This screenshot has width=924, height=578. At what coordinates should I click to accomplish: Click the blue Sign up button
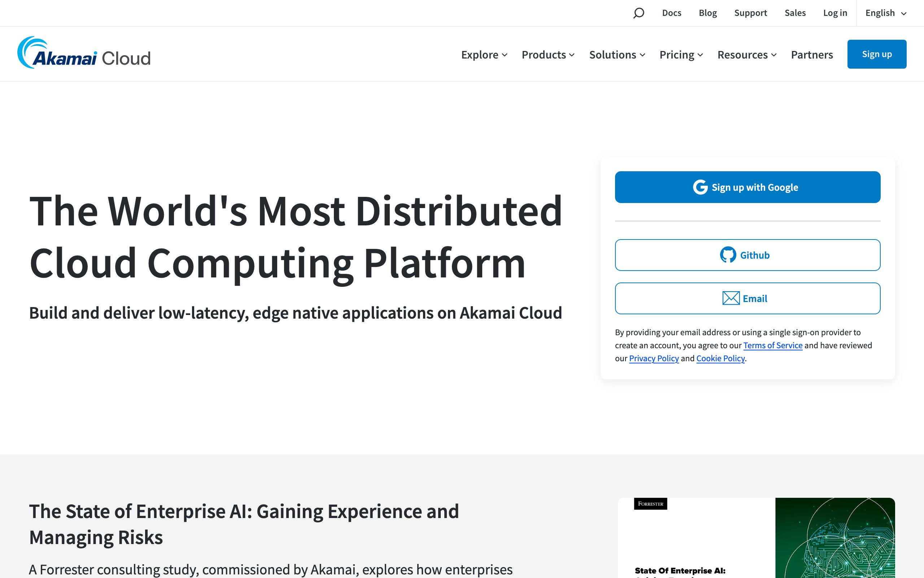(877, 54)
